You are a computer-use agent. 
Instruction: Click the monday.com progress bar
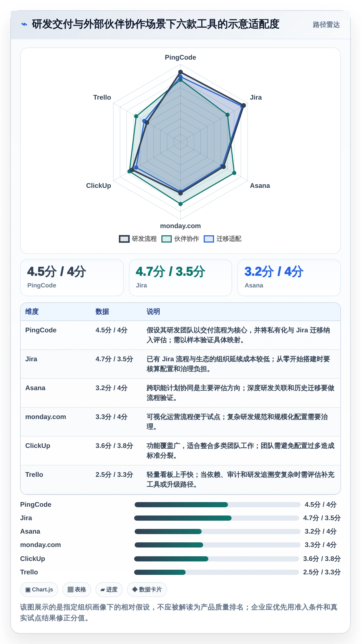[x=217, y=545]
